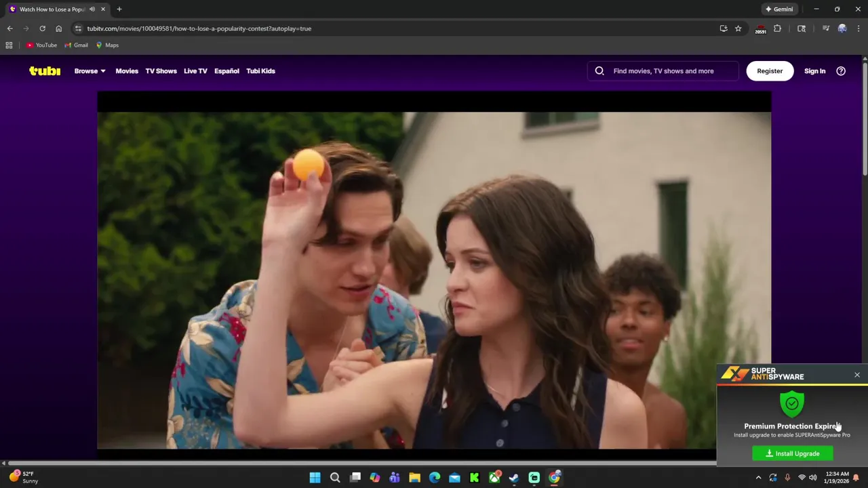Screen dimensions: 868x488
Task: Click the Tubi logo
Action: click(x=45, y=70)
